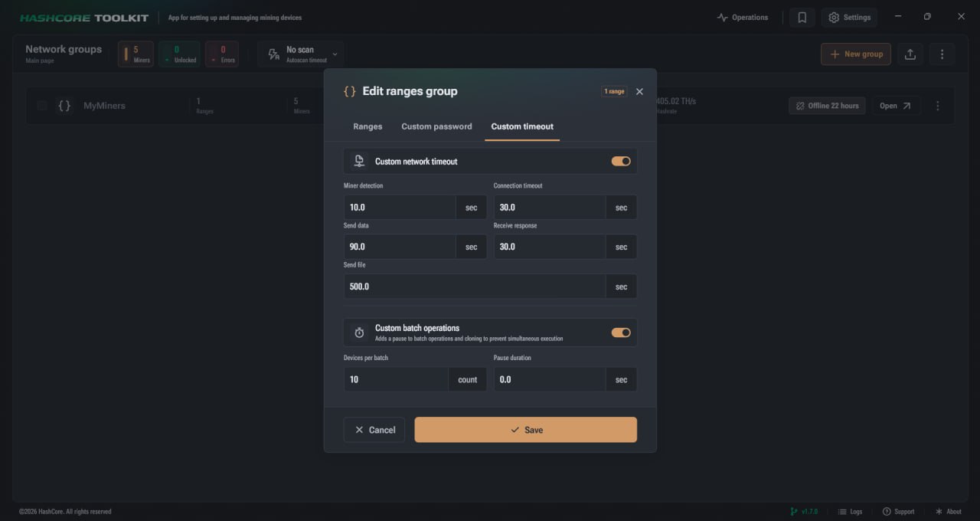This screenshot has height=521, width=980.
Task: Switch to the Custom password tab
Action: click(x=436, y=126)
